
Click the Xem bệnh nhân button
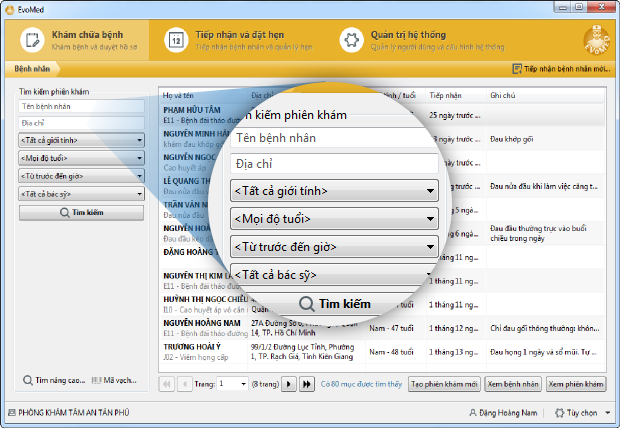[513, 384]
